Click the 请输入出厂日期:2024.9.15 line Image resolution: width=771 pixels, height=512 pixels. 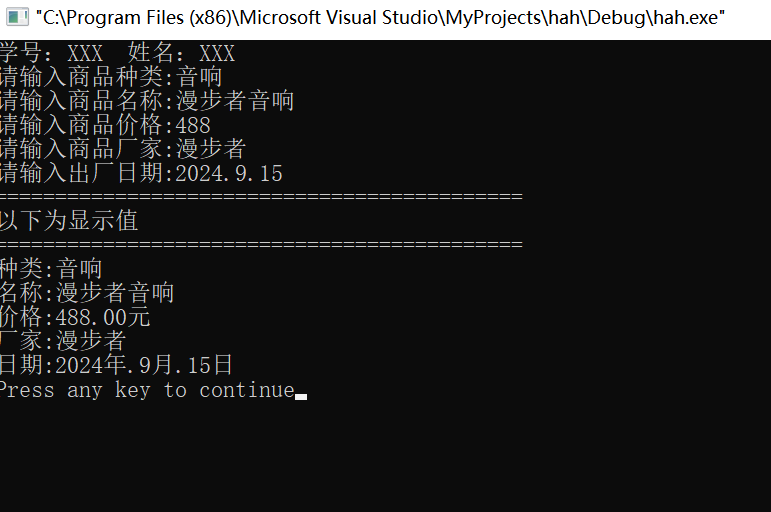pyautogui.click(x=141, y=173)
